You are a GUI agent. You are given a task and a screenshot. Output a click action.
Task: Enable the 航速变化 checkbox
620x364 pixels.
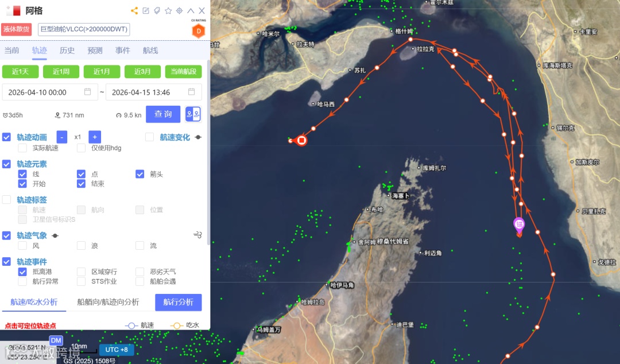[149, 137]
